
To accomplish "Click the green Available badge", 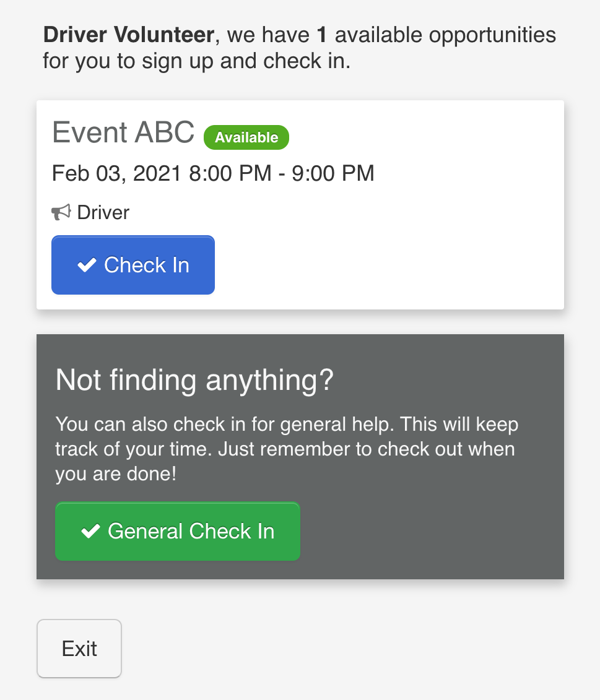I will (246, 137).
